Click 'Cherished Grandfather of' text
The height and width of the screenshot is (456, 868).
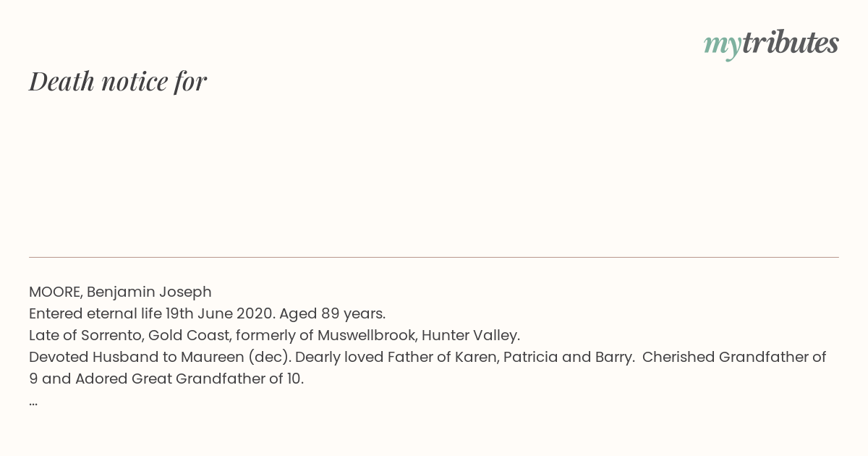[734, 357]
